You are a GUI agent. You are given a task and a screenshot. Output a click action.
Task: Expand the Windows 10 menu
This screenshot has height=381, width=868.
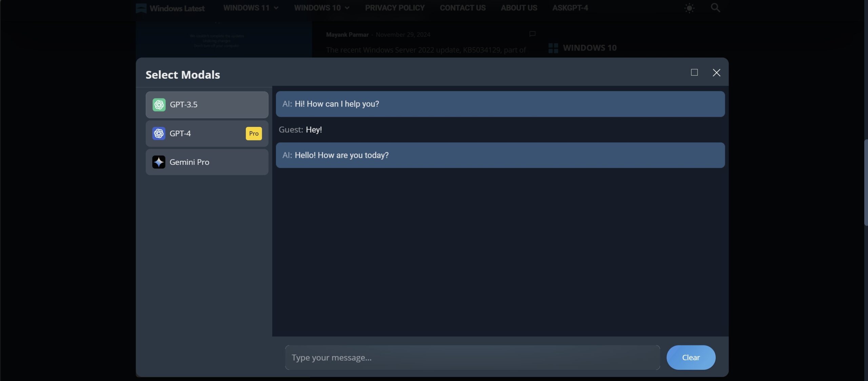(321, 8)
